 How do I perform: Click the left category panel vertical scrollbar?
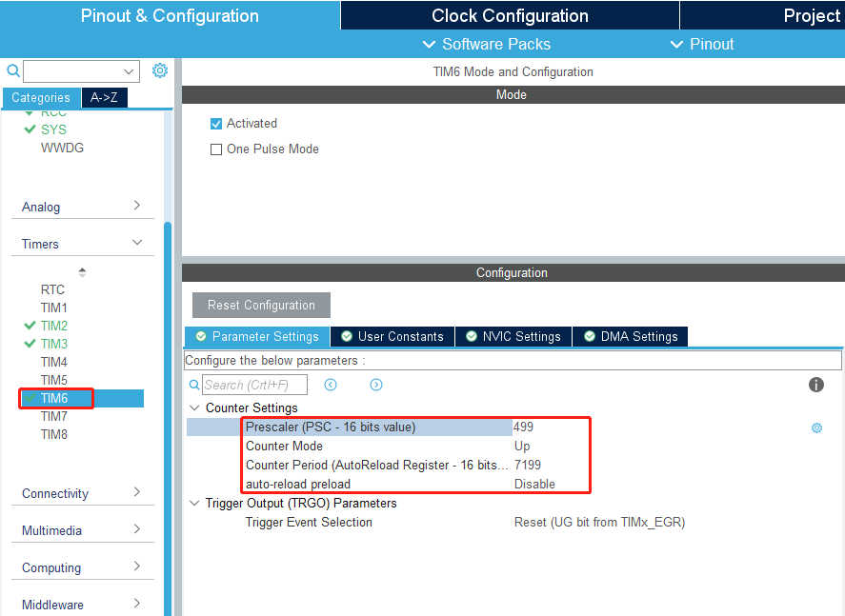tap(169, 381)
